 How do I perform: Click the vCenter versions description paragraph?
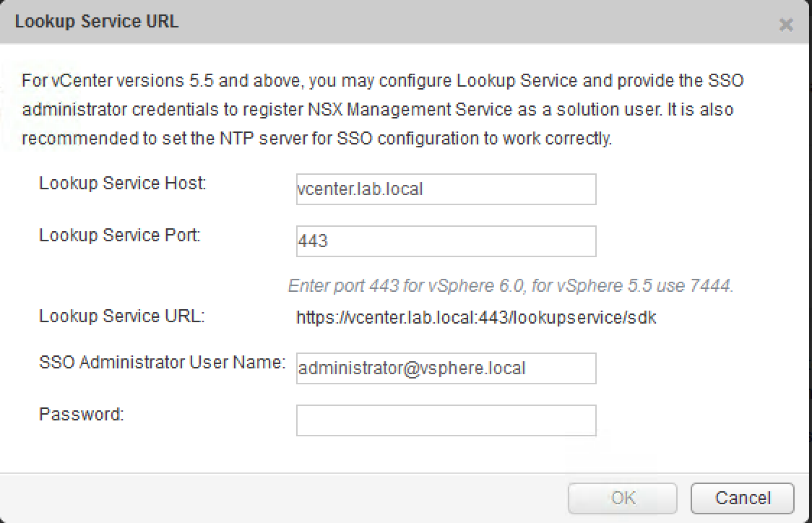pyautogui.click(x=383, y=109)
